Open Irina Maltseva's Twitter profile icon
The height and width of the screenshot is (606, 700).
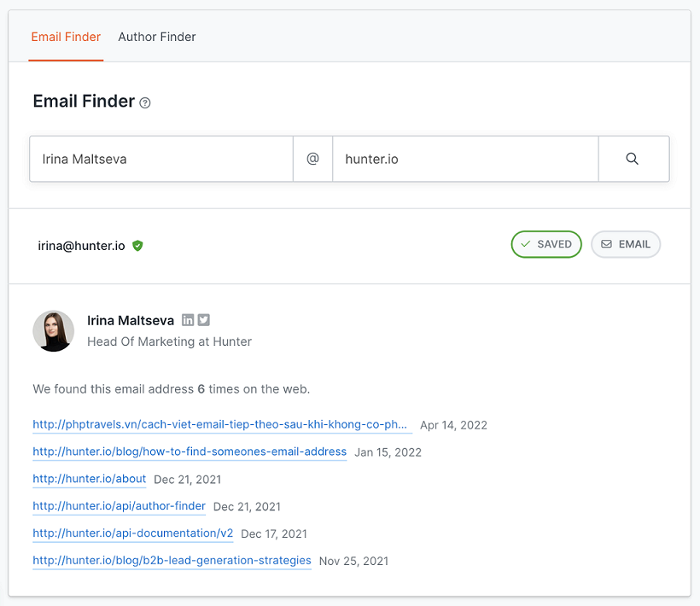(x=203, y=320)
